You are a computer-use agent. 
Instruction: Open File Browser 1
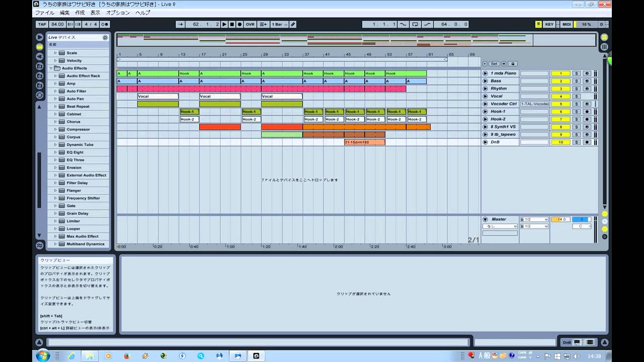coord(39,66)
